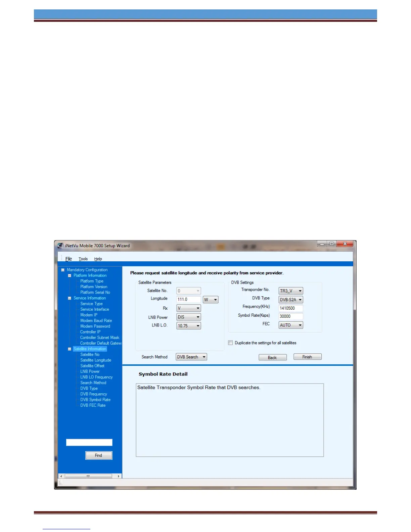Minimize the Setup Wizard window
The image size is (411, 532).
322,244
